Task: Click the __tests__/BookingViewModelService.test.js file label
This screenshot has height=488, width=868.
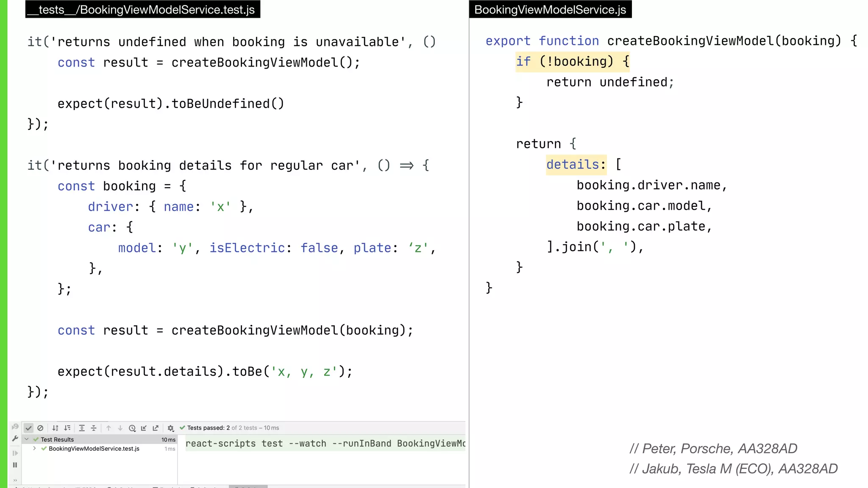Action: (143, 9)
